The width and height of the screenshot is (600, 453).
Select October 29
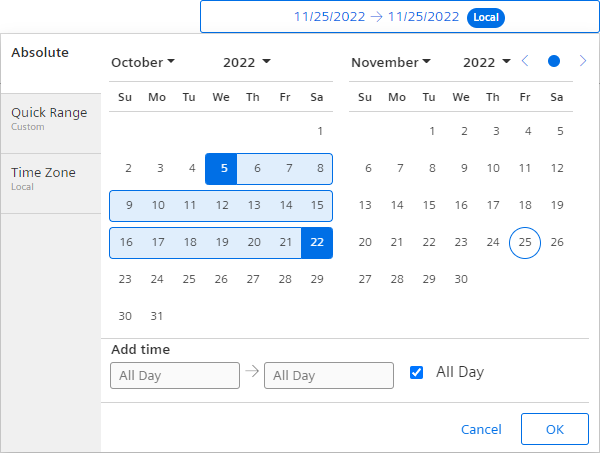coord(317,279)
